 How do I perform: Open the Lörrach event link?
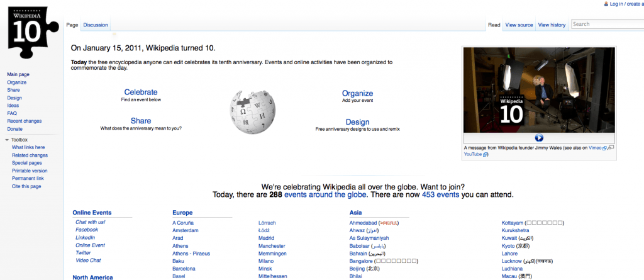(267, 223)
